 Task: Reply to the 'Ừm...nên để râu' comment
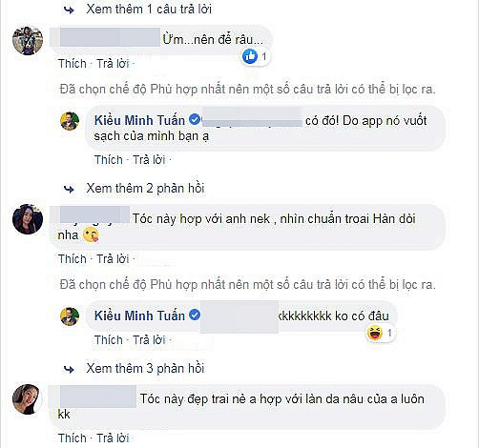tap(113, 64)
